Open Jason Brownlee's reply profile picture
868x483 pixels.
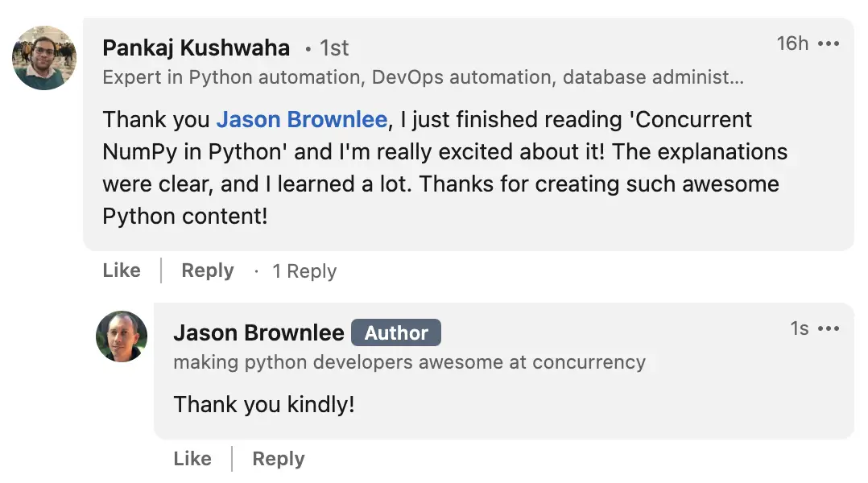click(121, 336)
